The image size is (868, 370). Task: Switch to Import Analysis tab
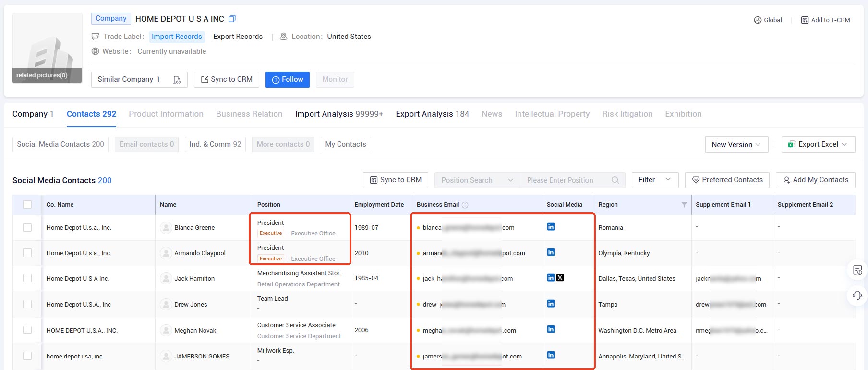click(339, 114)
